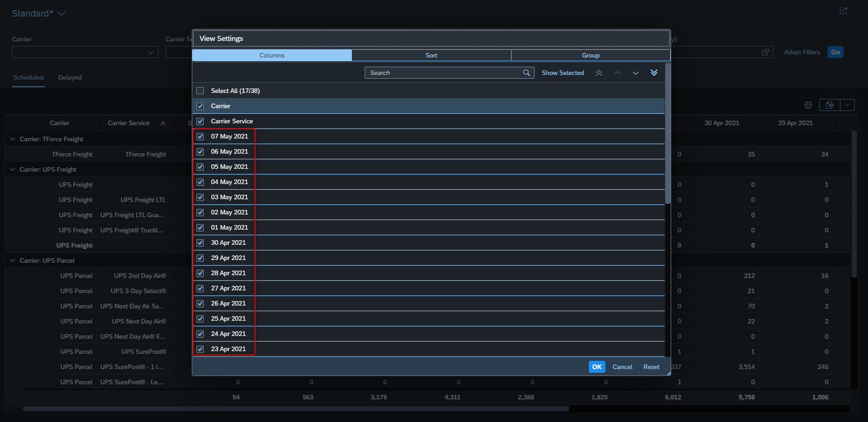
Task: Click the dialog's vertical scrollbar
Action: [668, 133]
